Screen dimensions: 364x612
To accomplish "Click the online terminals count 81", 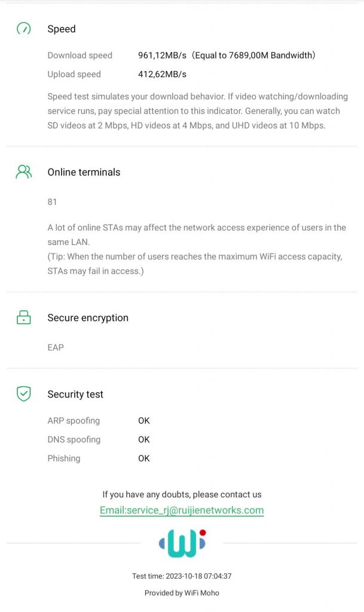I will pyautogui.click(x=53, y=202).
